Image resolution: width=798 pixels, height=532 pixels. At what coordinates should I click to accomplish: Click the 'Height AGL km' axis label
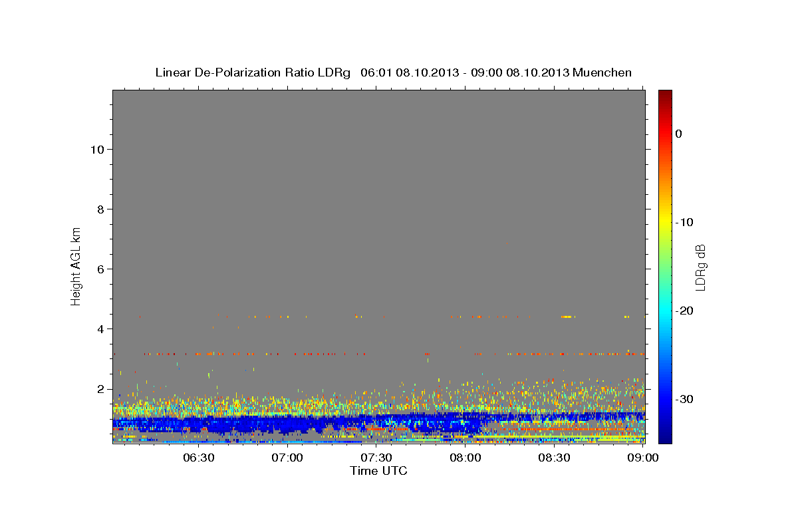pyautogui.click(x=76, y=265)
